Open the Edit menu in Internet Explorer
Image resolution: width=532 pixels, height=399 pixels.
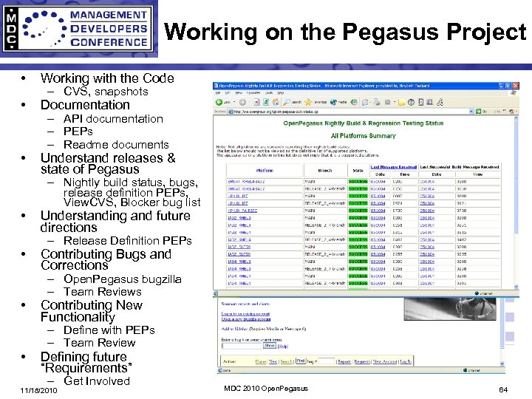coord(228,92)
